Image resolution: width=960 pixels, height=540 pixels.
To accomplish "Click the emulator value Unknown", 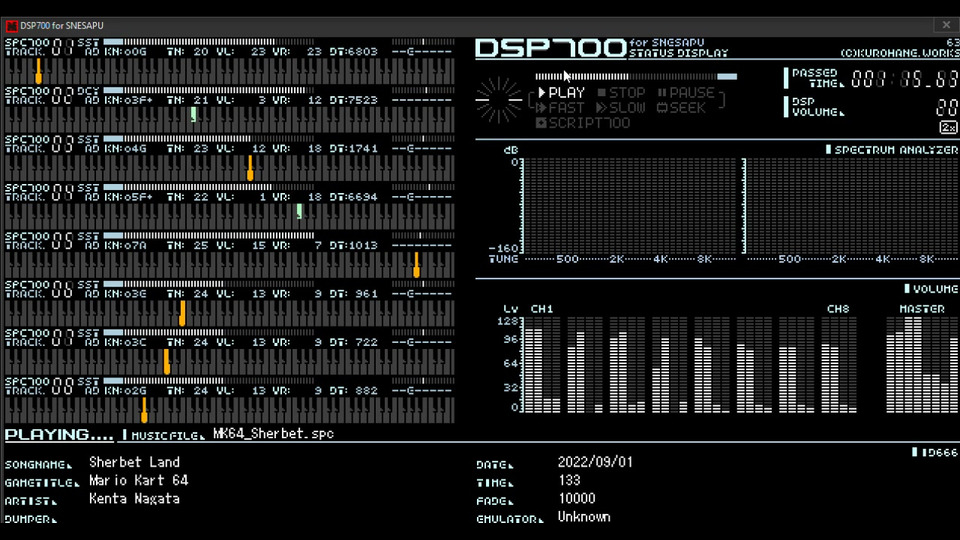I will [x=584, y=517].
